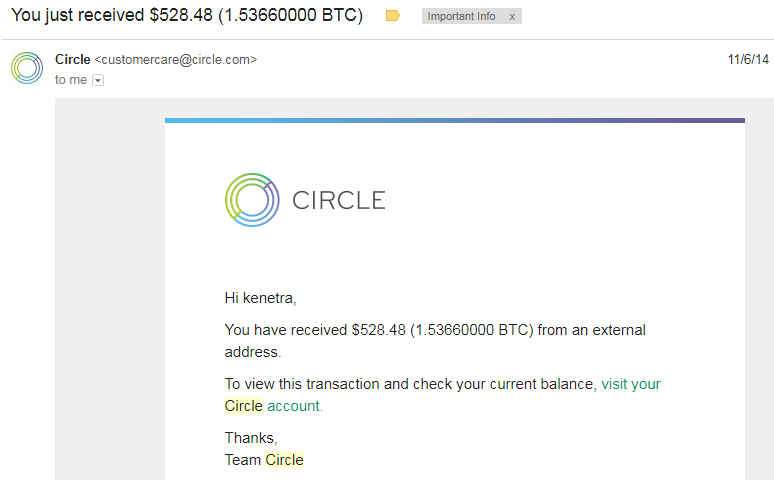Click the yellow importance marker icon
The image size is (774, 480).
point(392,16)
